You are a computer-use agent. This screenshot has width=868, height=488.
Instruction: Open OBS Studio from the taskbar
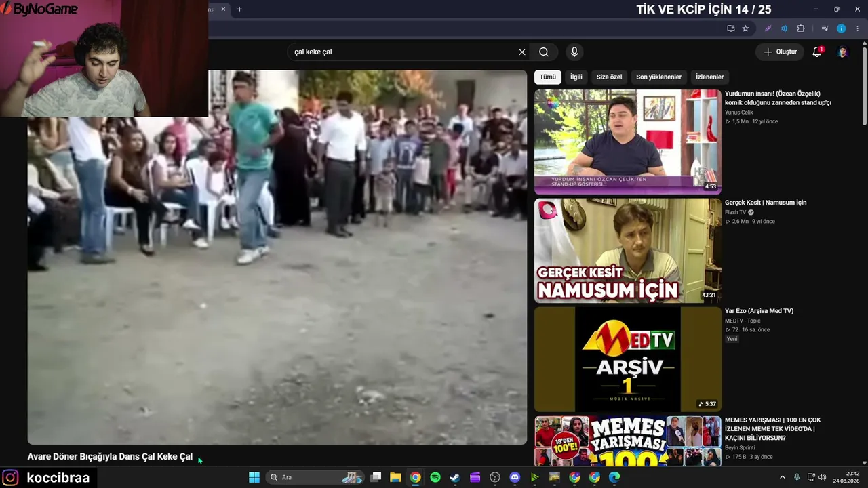pyautogui.click(x=495, y=477)
